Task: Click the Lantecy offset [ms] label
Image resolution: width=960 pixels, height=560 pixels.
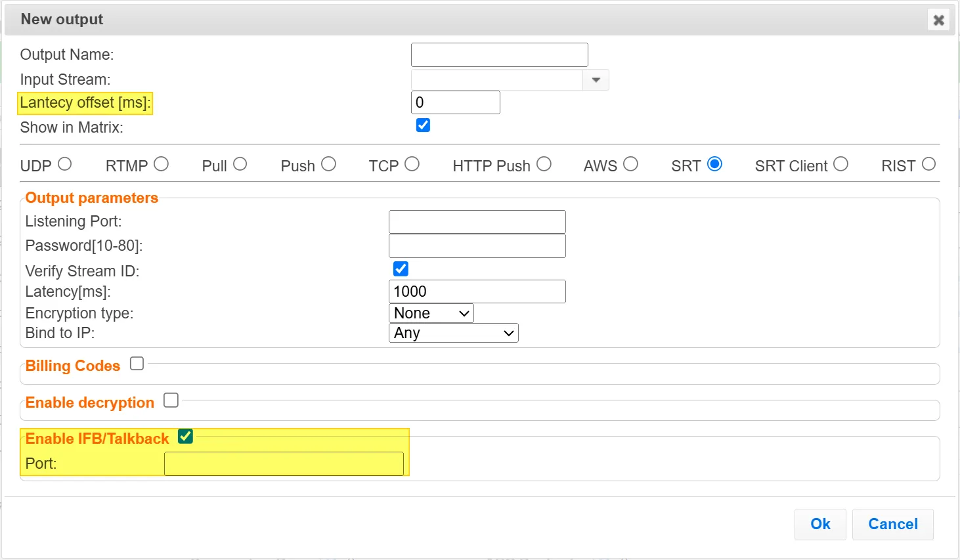Action: pyautogui.click(x=85, y=103)
